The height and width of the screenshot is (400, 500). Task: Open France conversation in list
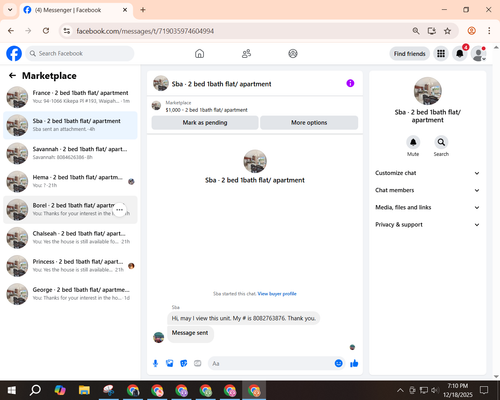(70, 97)
